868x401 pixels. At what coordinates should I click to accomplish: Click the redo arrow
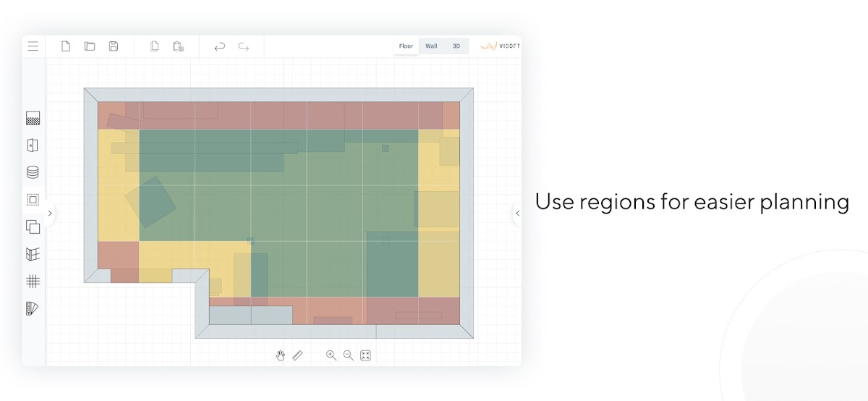(x=244, y=47)
